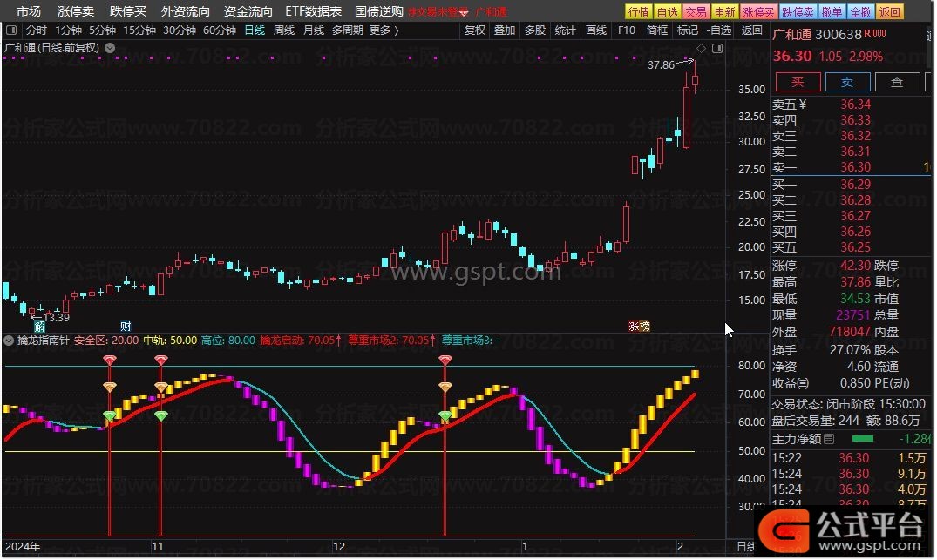Image resolution: width=937 pixels, height=560 pixels.
Task: Click the pink 交易 button
Action: click(x=696, y=12)
